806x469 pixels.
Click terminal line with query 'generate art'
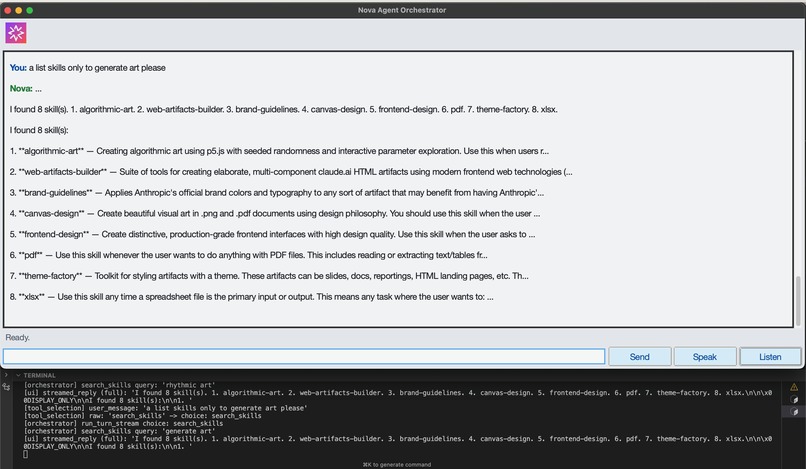tap(119, 431)
